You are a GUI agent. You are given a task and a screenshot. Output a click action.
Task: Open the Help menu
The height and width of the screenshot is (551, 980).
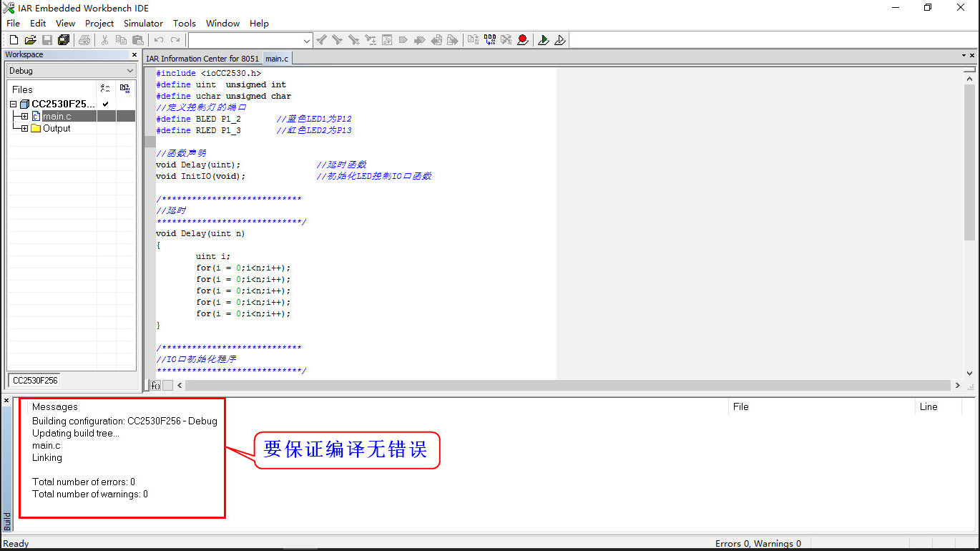click(259, 24)
